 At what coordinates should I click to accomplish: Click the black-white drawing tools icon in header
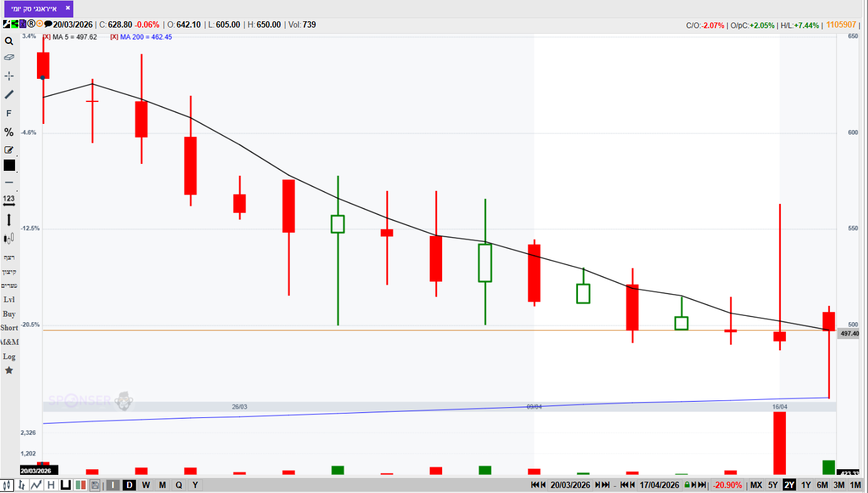tap(6, 24)
